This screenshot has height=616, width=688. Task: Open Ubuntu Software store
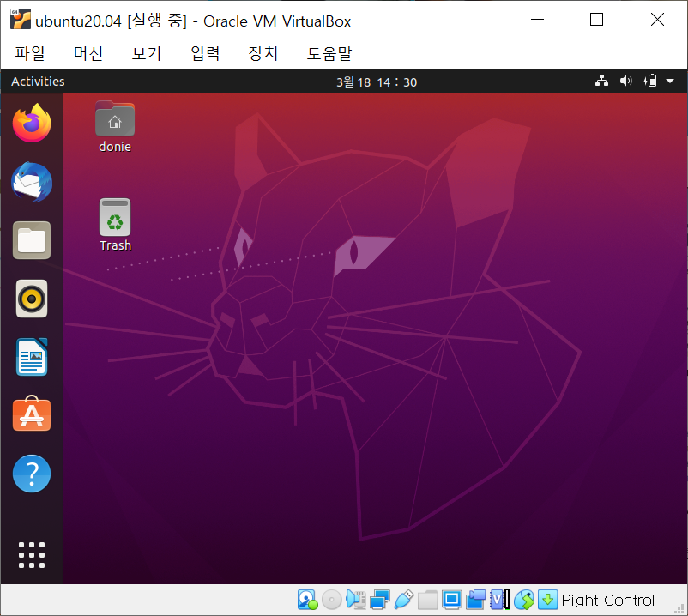tap(32, 414)
